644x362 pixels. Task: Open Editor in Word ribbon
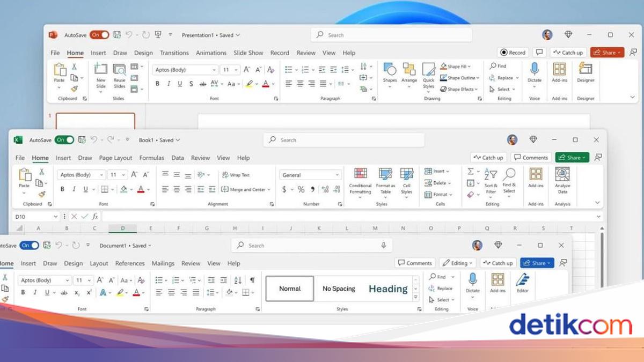click(522, 283)
